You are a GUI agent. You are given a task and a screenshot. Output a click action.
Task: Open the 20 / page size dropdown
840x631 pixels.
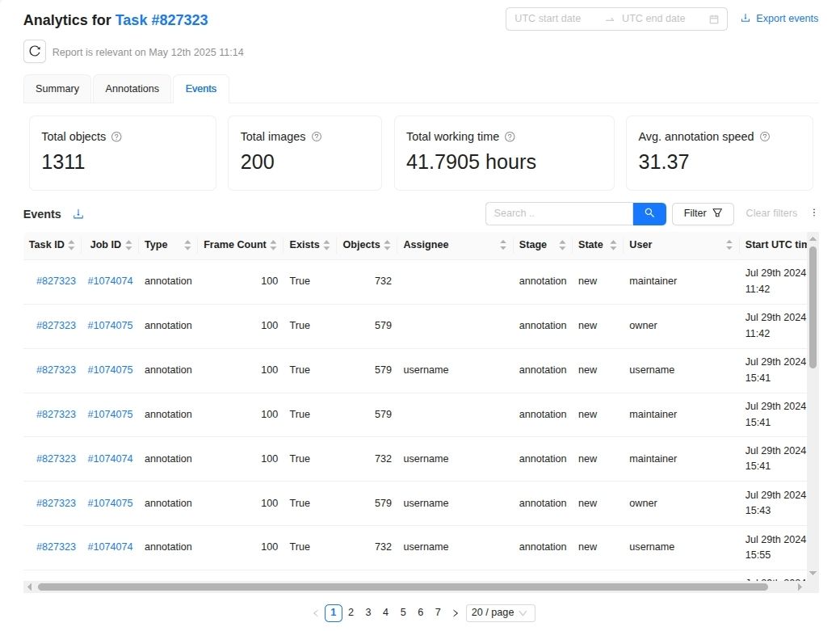point(500,613)
